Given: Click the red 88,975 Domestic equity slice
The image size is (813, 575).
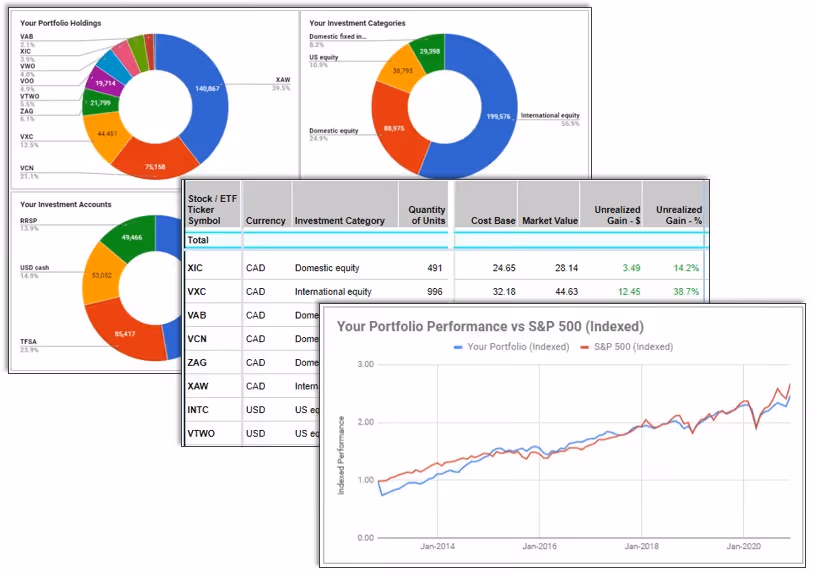Looking at the screenshot, I should [394, 128].
